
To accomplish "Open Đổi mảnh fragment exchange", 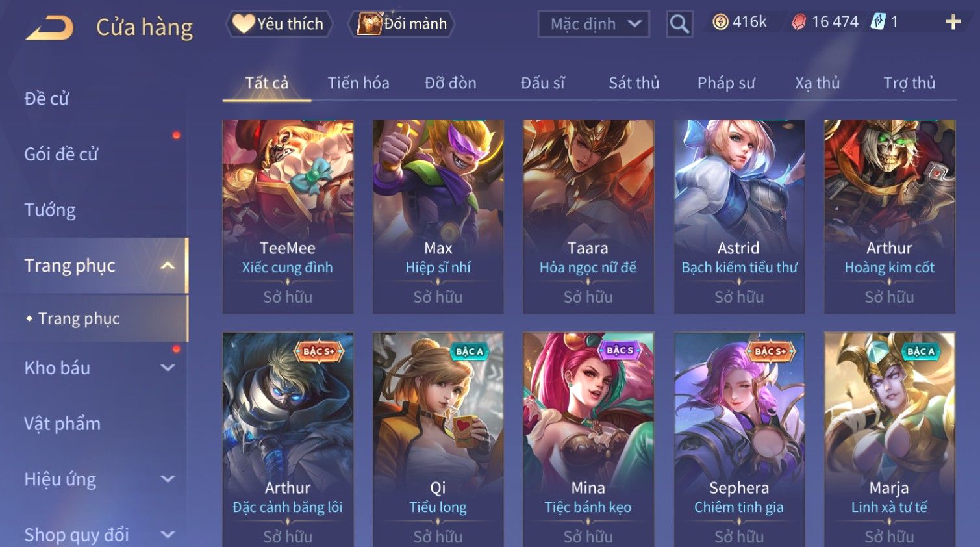I will tap(401, 24).
